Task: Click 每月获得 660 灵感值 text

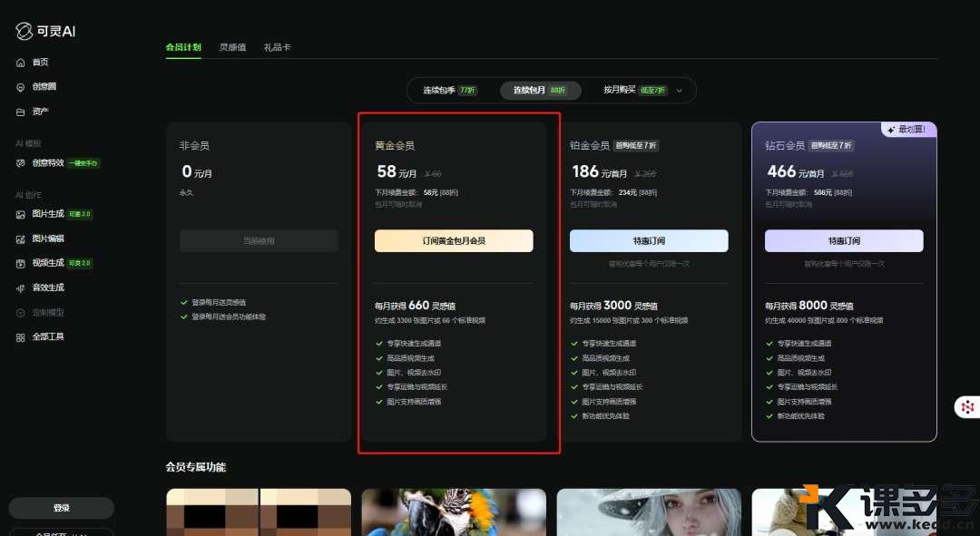Action: click(415, 306)
